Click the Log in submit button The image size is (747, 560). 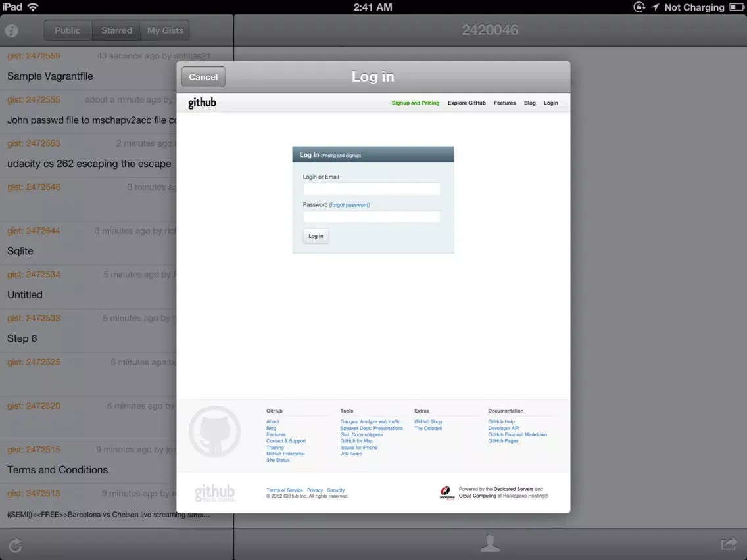[316, 236]
